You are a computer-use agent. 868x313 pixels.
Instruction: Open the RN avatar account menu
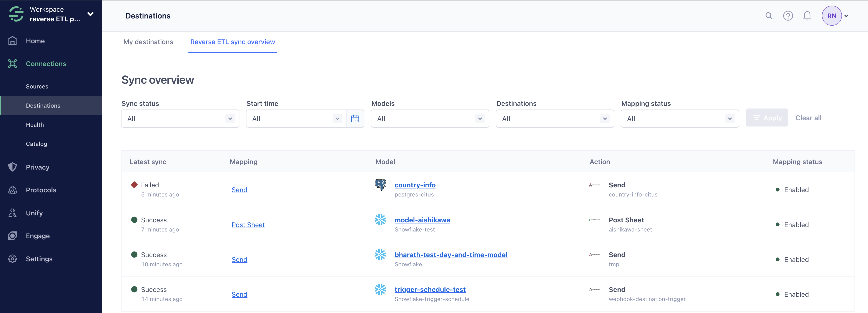point(832,15)
